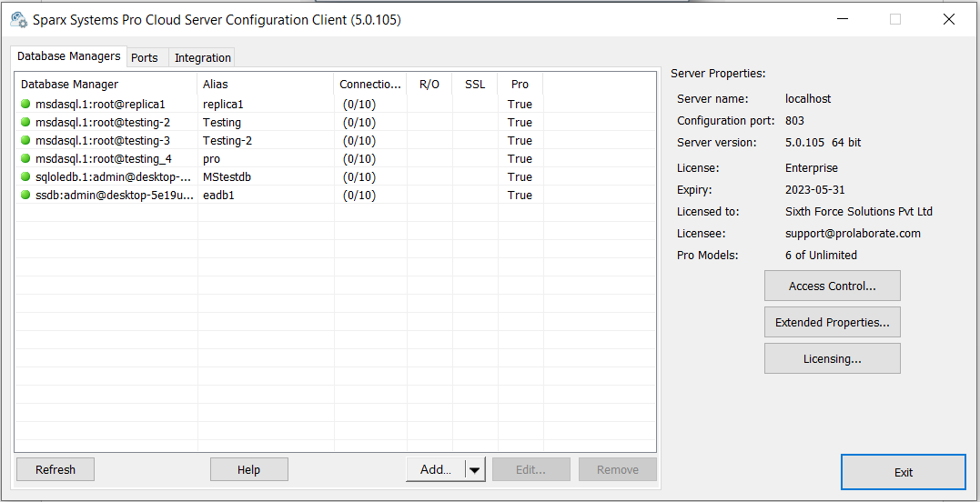Click the expiry date 2023-05-31
Screen dimensions: 980x502
(x=815, y=190)
